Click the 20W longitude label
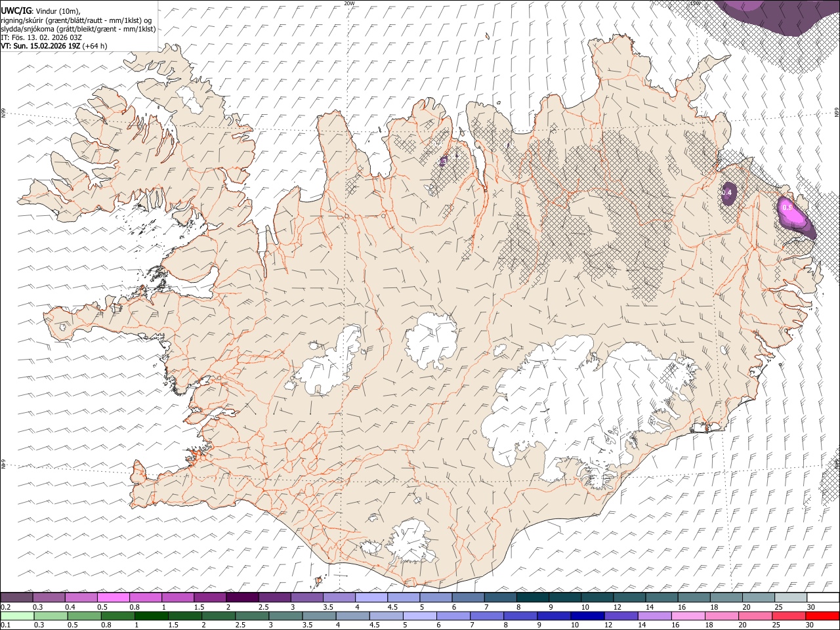This screenshot has width=840, height=630. click(348, 3)
